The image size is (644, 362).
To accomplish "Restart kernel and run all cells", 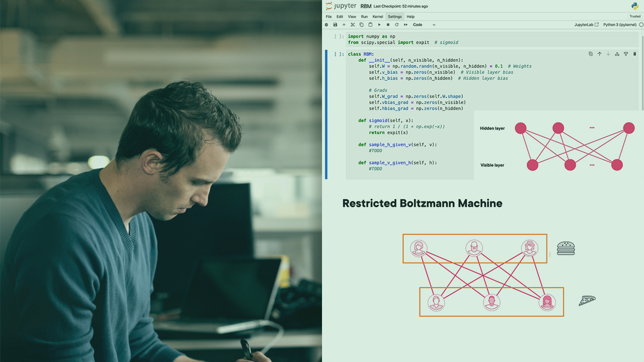I will click(x=406, y=24).
